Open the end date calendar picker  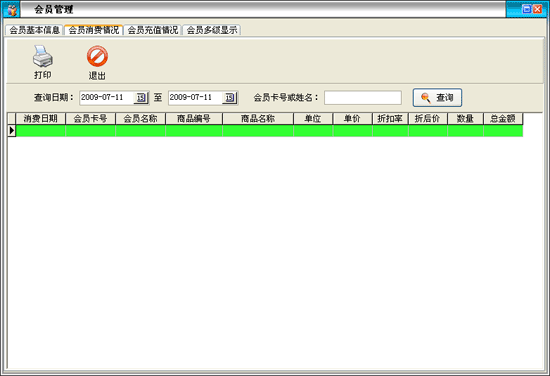coord(230,98)
